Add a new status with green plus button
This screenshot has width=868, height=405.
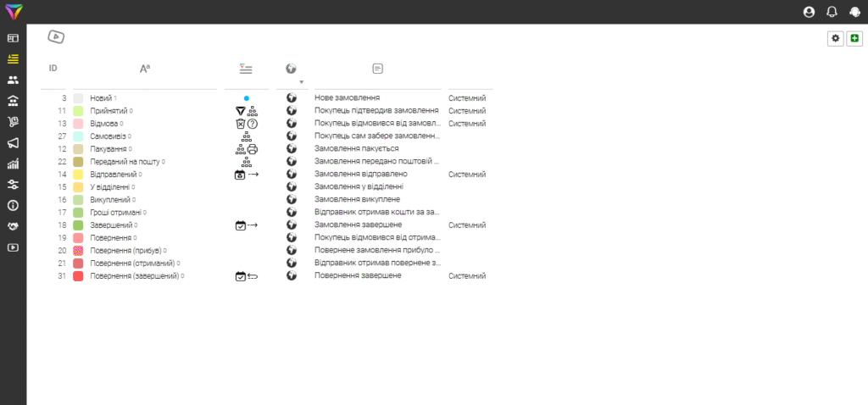(854, 38)
